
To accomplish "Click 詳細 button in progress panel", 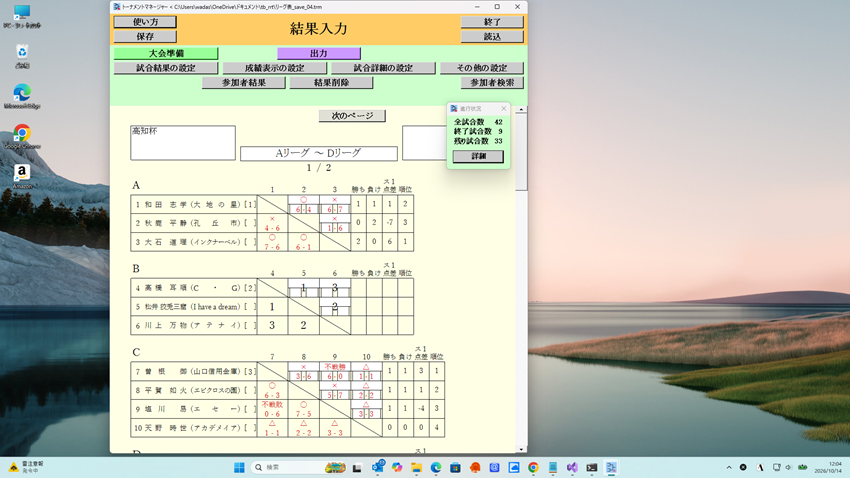I will point(478,156).
